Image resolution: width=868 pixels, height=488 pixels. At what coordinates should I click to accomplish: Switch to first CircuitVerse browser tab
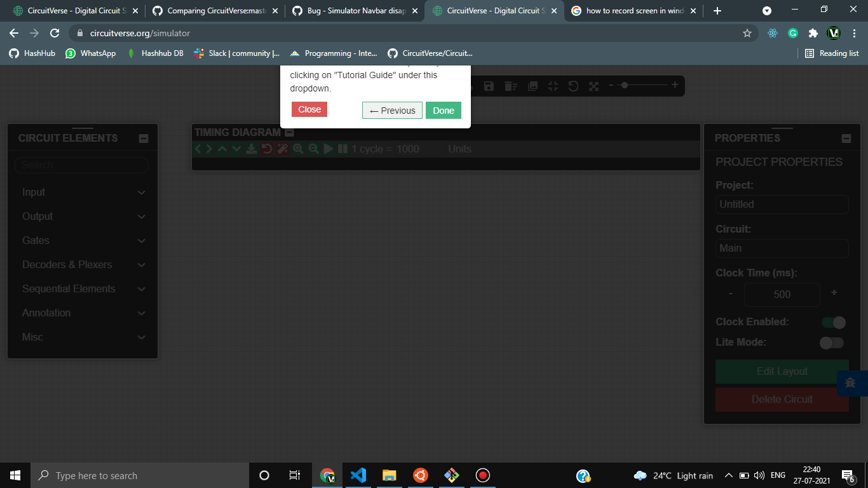pyautogui.click(x=75, y=11)
